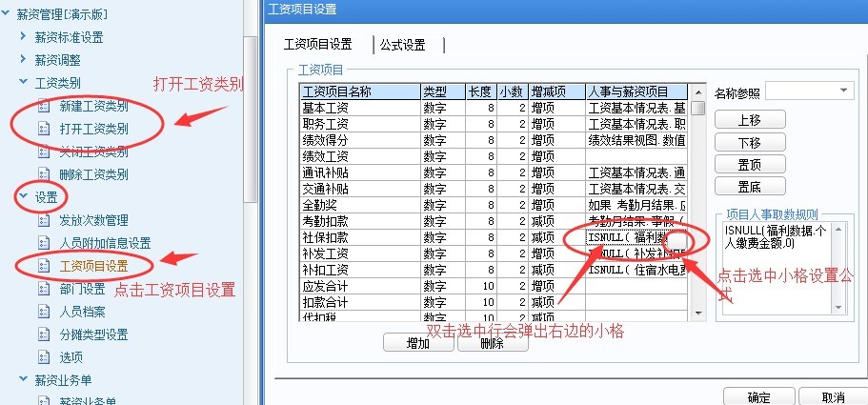
Task: Expand the 薪资调整 tree node
Action: click(x=23, y=60)
